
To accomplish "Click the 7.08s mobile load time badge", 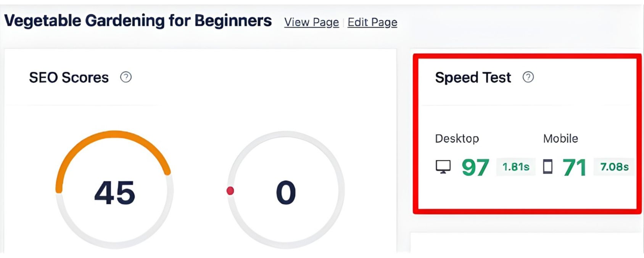I will tap(614, 167).
